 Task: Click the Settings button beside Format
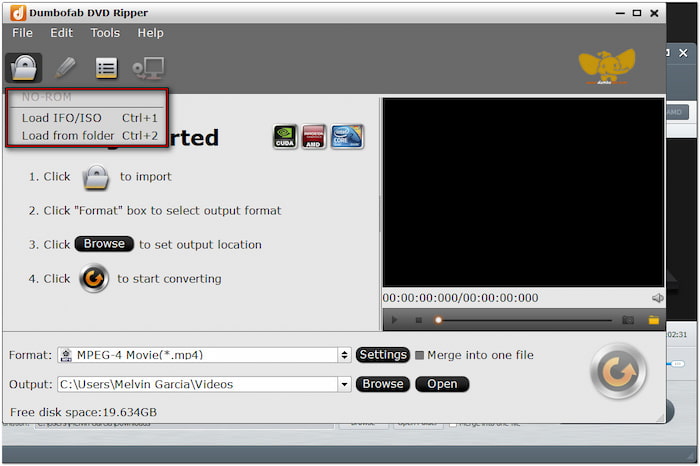[382, 355]
